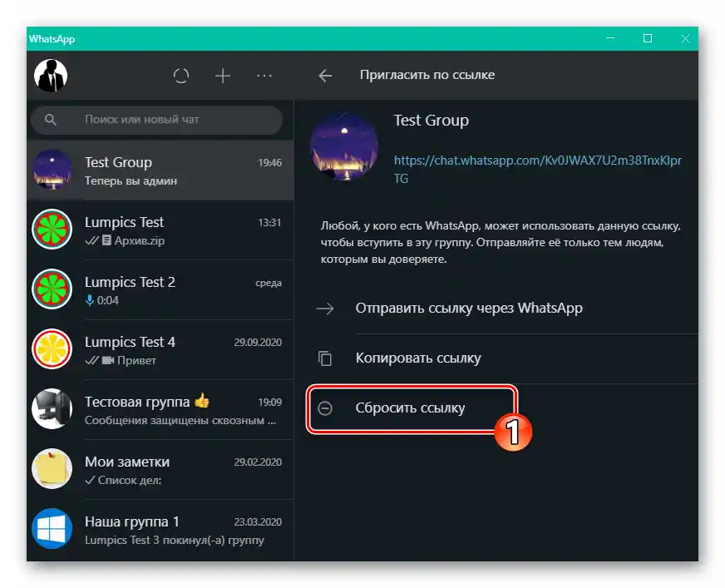Screen dimensions: 725x588
Task: Open the Мои заметки chat
Action: pos(160,470)
